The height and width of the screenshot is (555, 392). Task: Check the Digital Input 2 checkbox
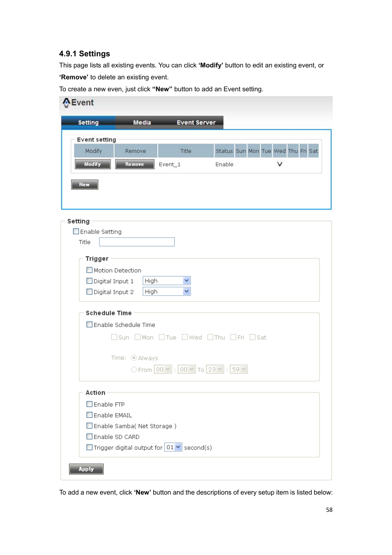(90, 291)
